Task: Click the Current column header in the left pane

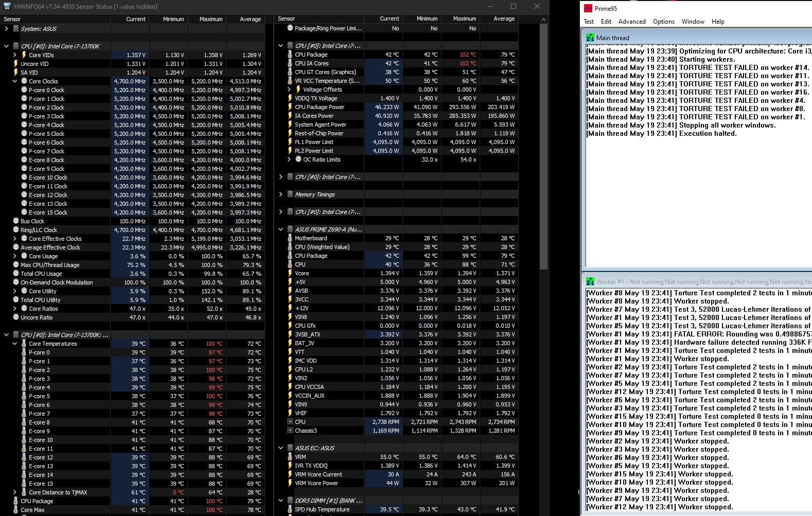Action: coord(130,19)
